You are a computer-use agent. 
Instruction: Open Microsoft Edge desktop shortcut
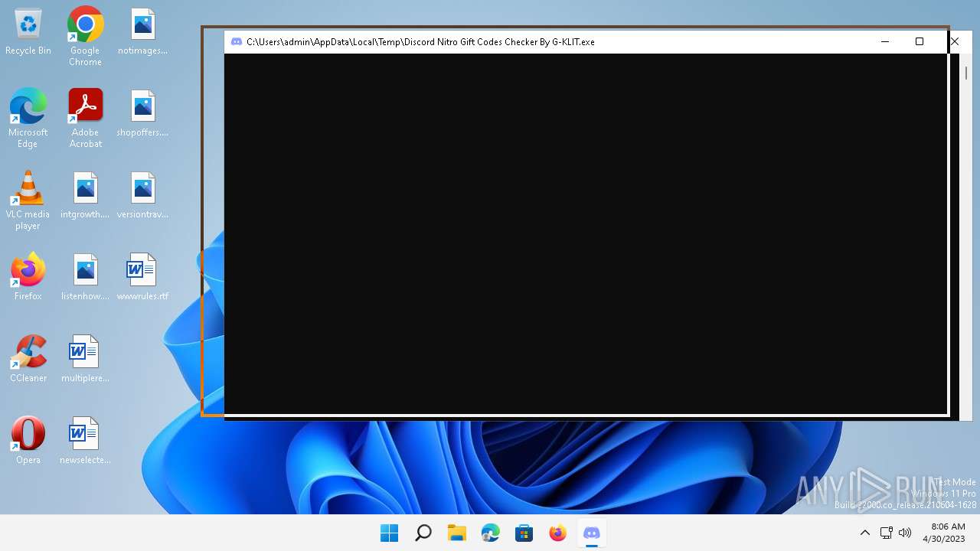(x=28, y=118)
